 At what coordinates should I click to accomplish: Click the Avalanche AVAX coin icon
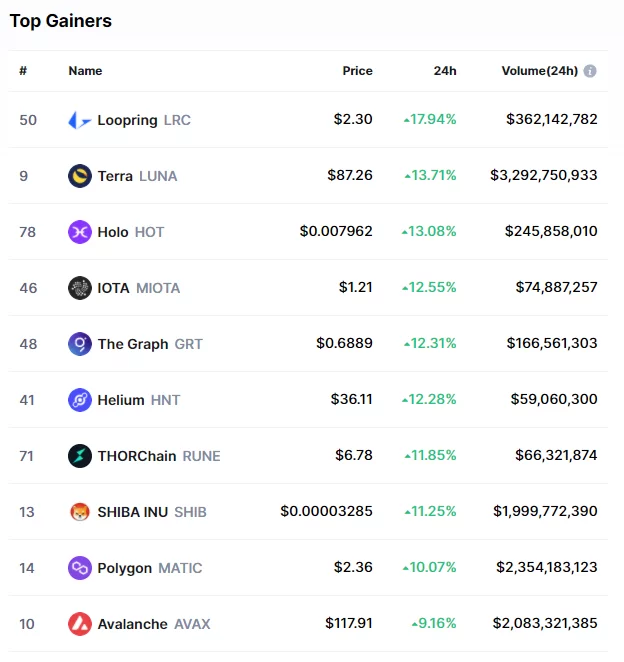tap(80, 624)
